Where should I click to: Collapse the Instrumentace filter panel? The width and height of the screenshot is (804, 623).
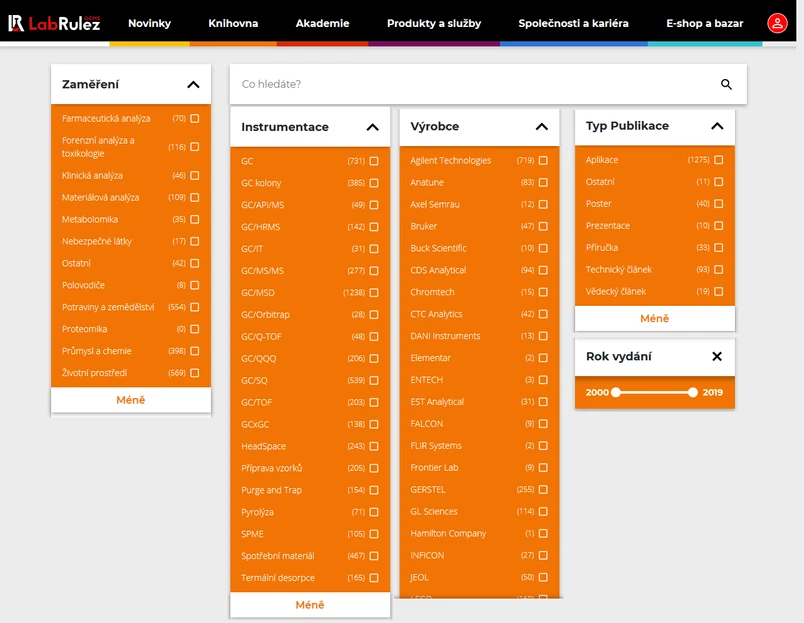click(372, 127)
